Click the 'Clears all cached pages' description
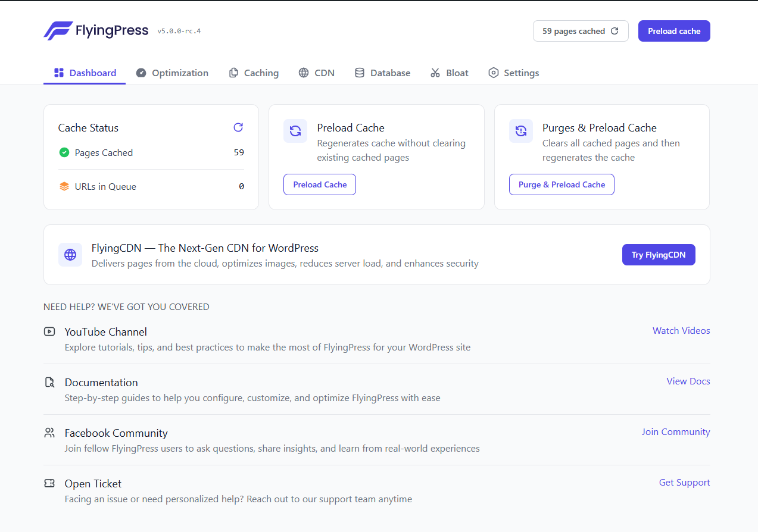 point(611,151)
